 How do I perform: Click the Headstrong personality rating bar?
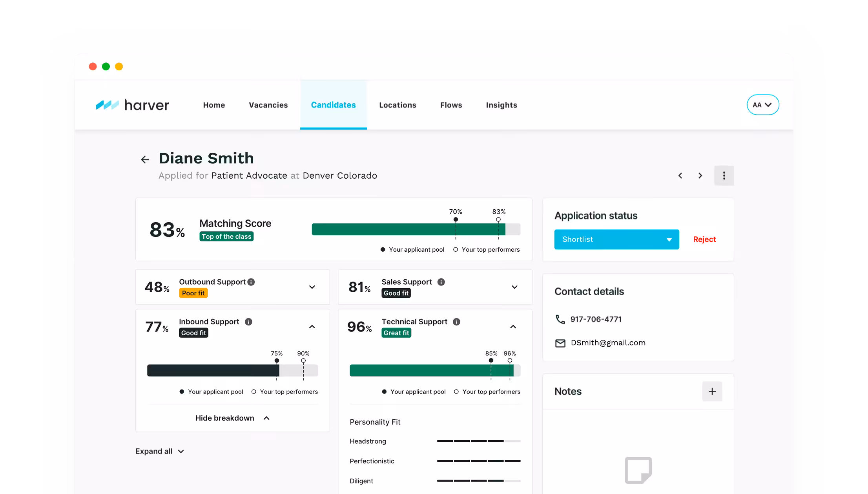pos(479,441)
